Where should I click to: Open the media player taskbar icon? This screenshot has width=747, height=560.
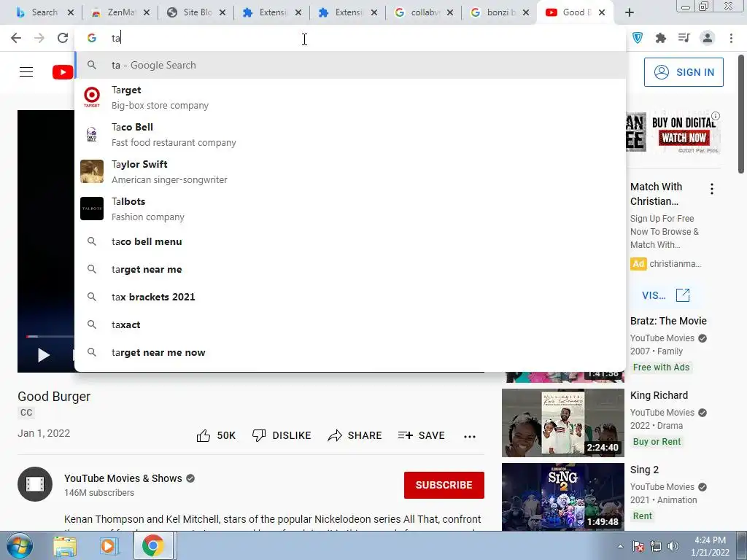tap(108, 545)
